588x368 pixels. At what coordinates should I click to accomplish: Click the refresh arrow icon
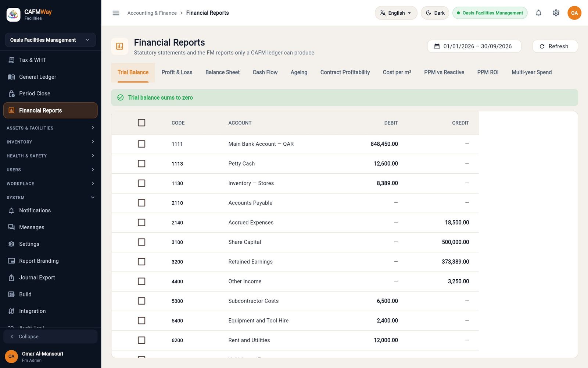click(x=542, y=46)
